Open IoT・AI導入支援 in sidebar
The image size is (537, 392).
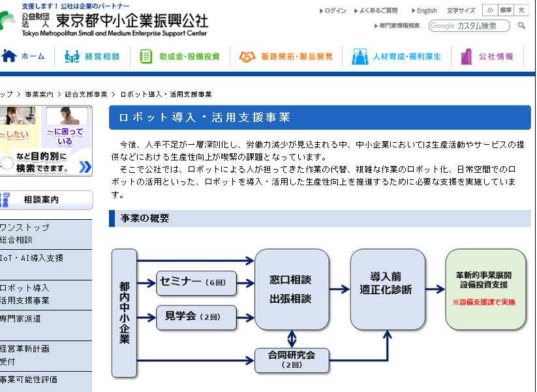tap(46, 265)
